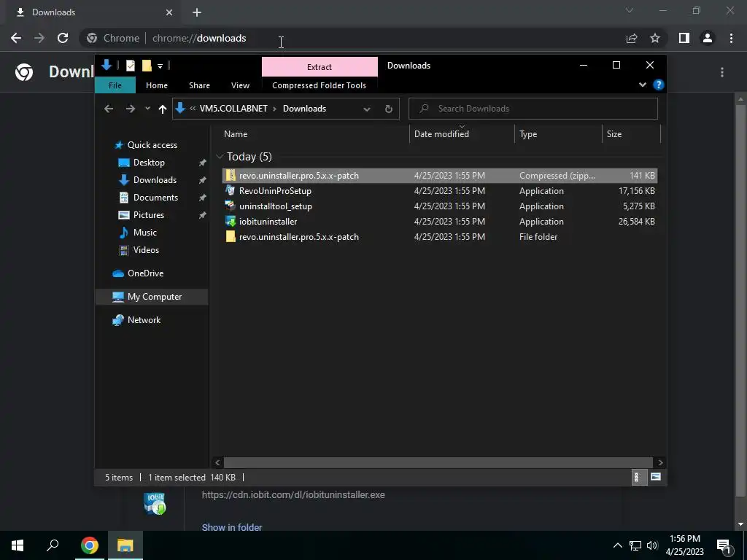
Task: Switch to the View ribbon tab
Action: (x=240, y=85)
